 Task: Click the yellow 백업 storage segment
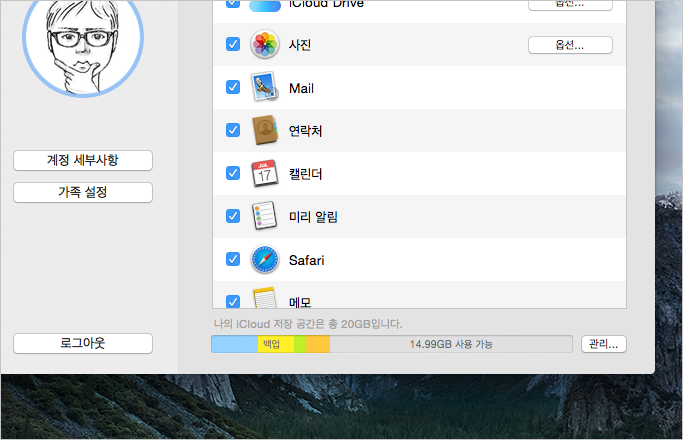click(x=276, y=344)
